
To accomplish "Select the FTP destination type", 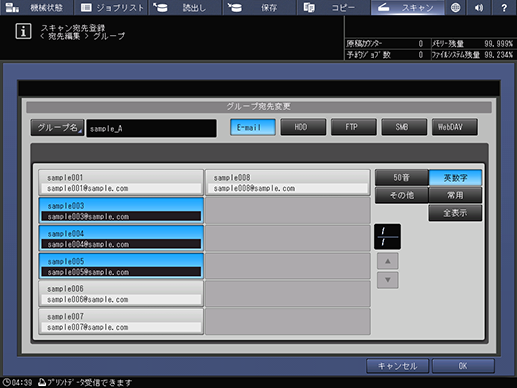I will 354,127.
